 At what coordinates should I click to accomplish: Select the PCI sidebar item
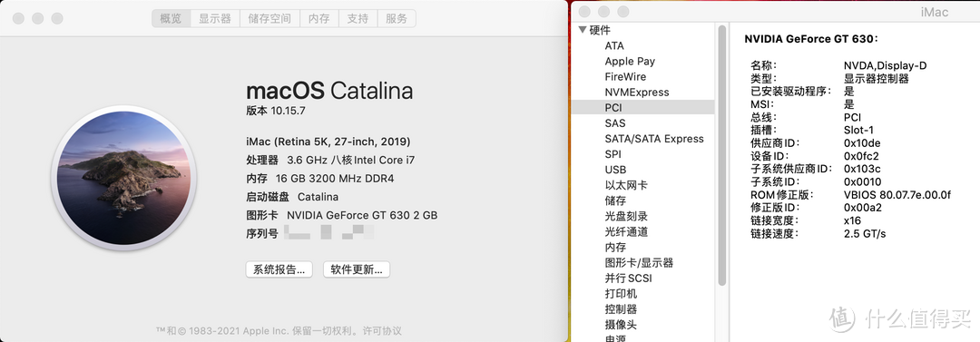click(x=643, y=108)
